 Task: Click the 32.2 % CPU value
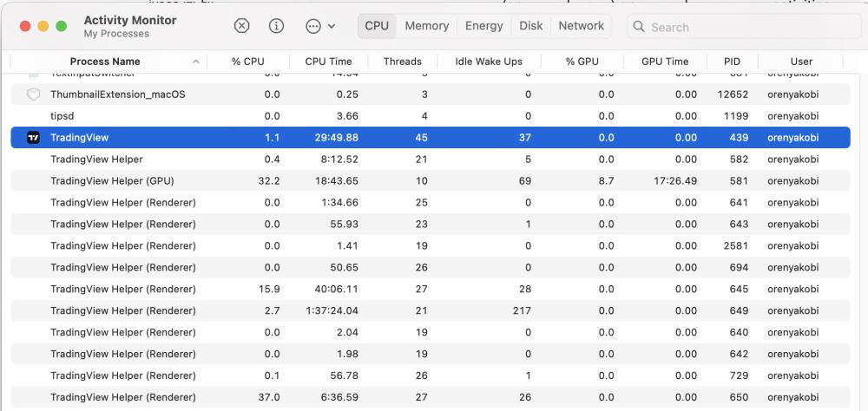pyautogui.click(x=269, y=181)
